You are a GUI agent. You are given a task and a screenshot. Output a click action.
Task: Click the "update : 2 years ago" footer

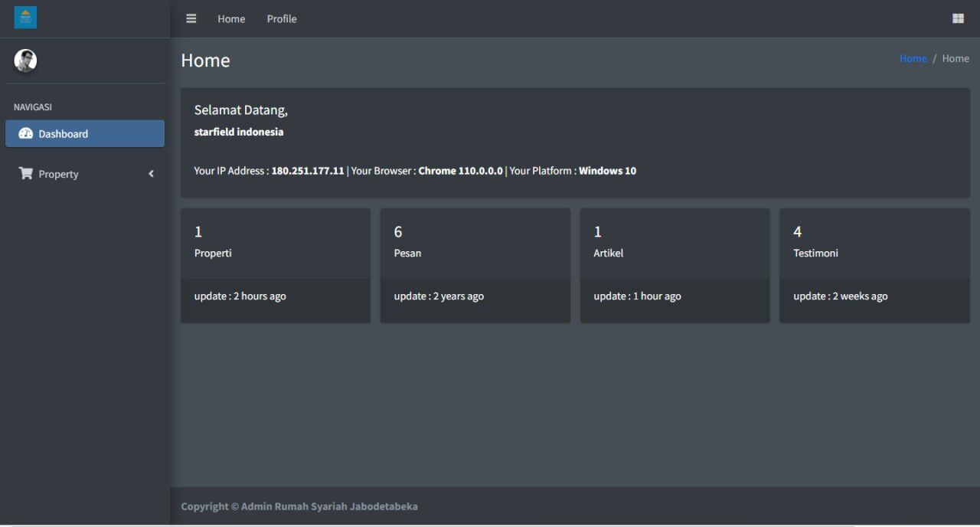click(439, 296)
